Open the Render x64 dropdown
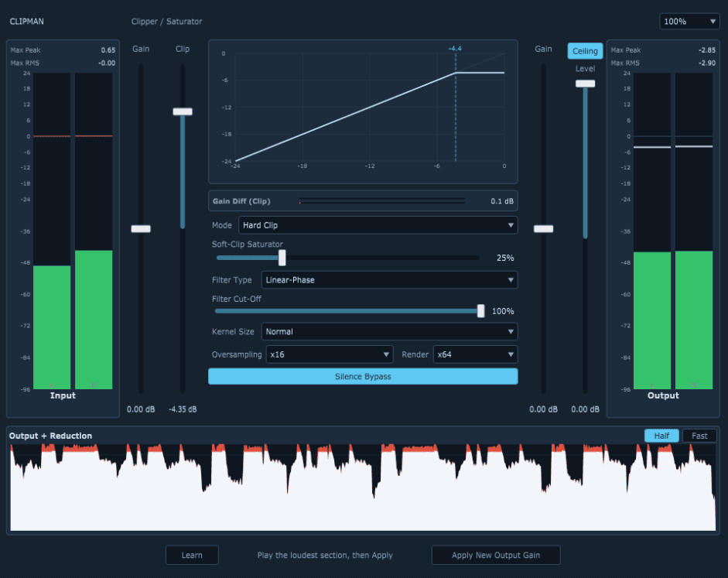This screenshot has height=578, width=728. pos(476,354)
